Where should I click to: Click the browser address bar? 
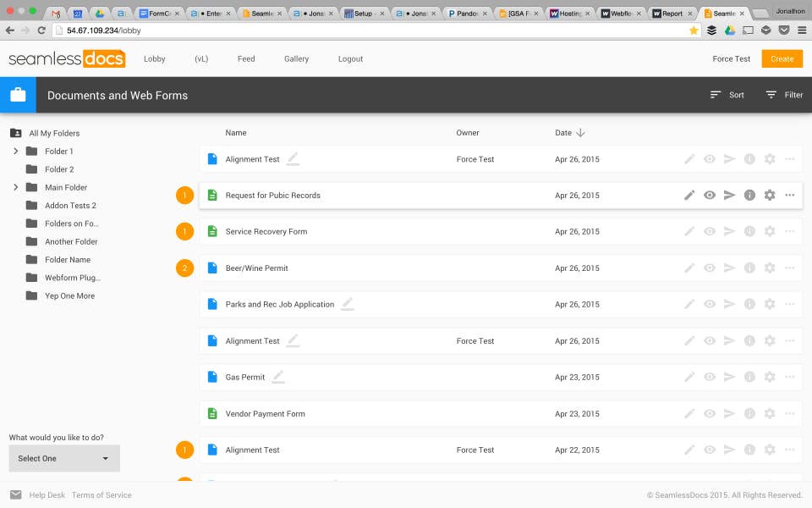[x=364, y=30]
